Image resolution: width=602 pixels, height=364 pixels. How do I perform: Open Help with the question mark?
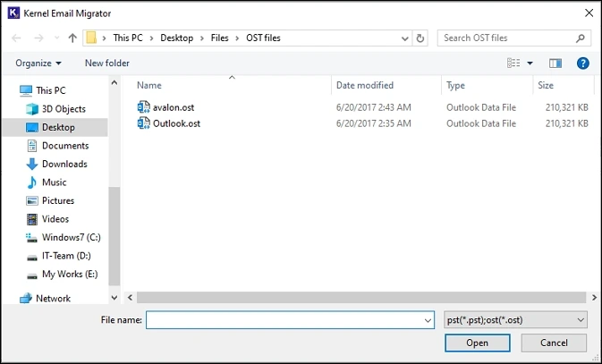[583, 63]
